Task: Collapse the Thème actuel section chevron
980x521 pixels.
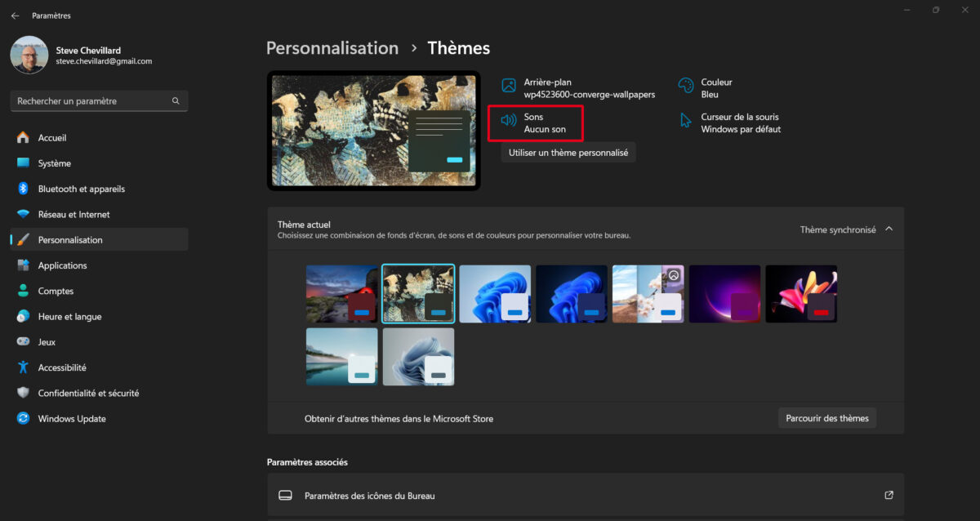Action: pyautogui.click(x=889, y=229)
